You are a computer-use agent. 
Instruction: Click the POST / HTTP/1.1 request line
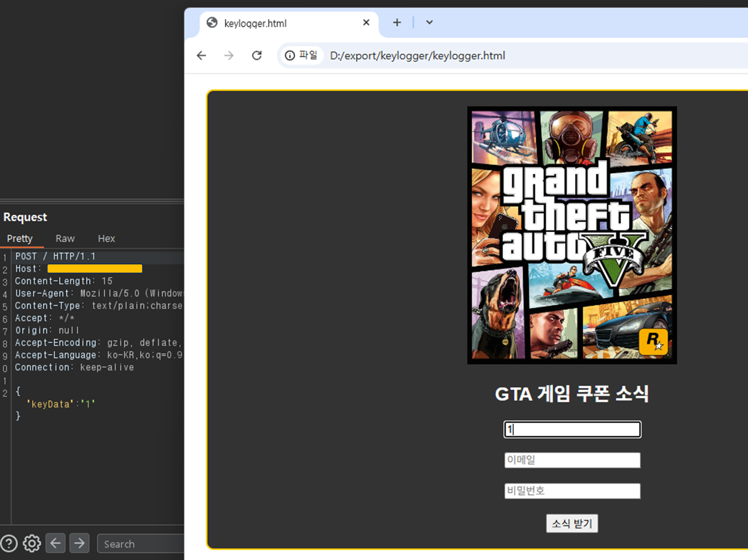click(55, 256)
